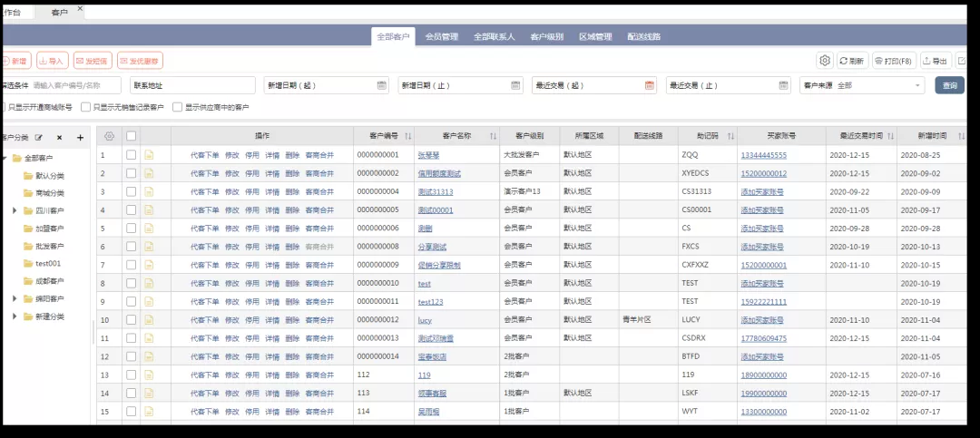Click the 刷新 refresh button

tap(850, 61)
